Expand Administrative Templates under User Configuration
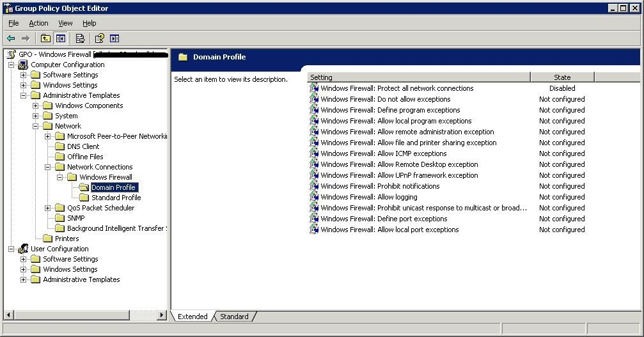644x337 pixels. click(24, 279)
